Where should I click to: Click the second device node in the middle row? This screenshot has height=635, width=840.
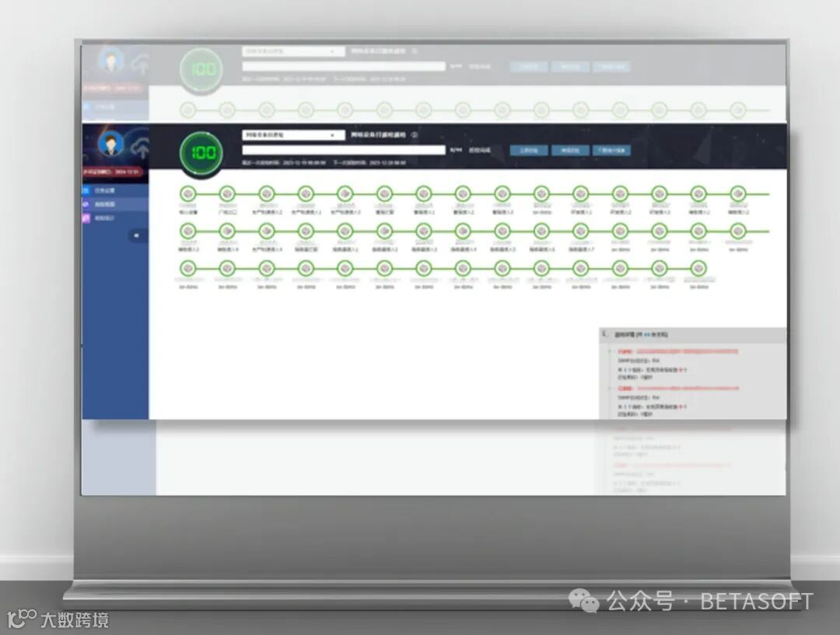pos(227,232)
